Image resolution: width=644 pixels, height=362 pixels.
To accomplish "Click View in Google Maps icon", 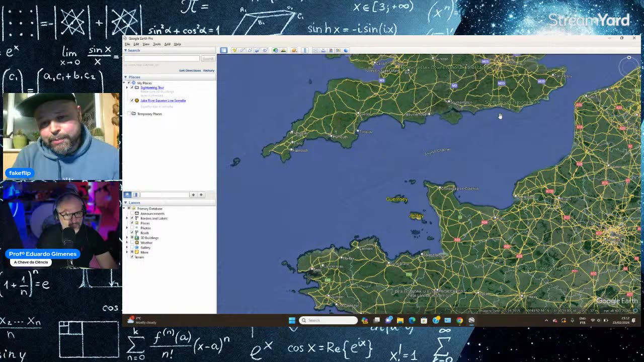I will coord(338,50).
